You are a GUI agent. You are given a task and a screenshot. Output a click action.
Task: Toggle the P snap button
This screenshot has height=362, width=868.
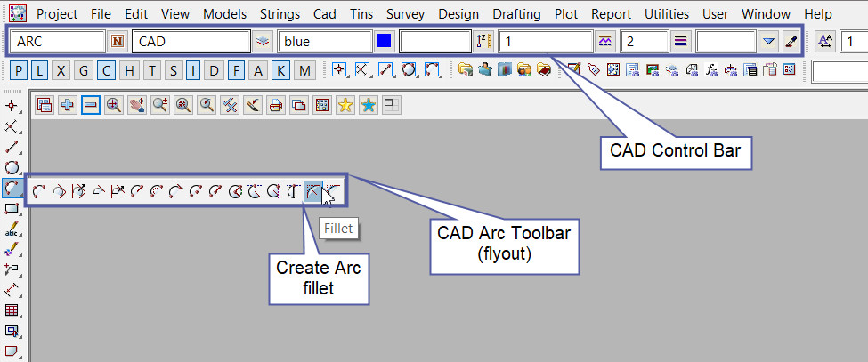point(20,71)
